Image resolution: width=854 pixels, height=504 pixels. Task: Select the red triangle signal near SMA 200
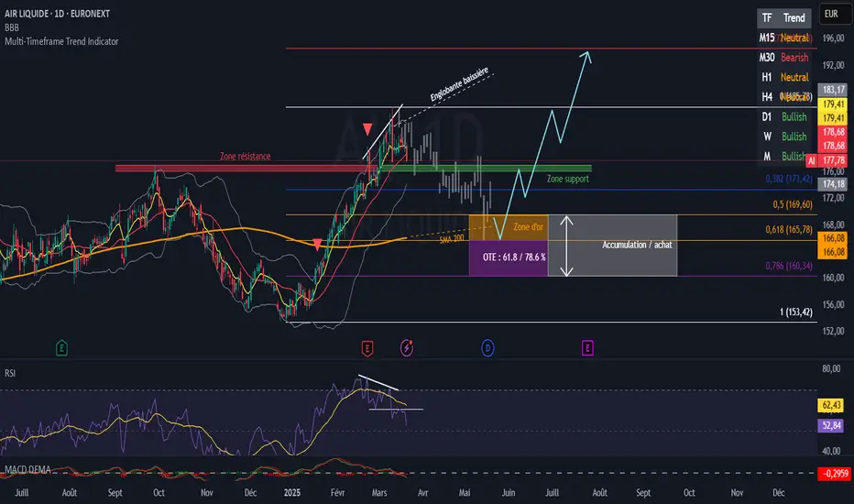coord(317,244)
